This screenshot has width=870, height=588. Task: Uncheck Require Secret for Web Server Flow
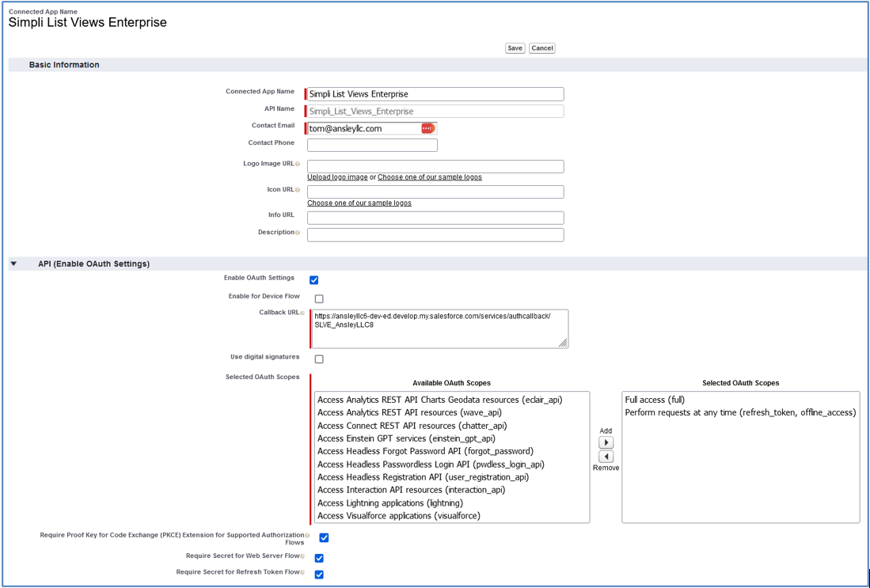[x=319, y=559]
